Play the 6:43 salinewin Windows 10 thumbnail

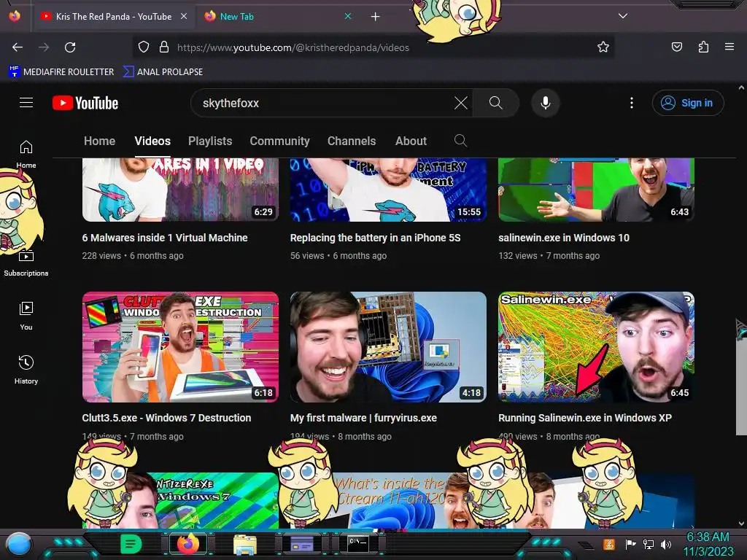pos(596,190)
